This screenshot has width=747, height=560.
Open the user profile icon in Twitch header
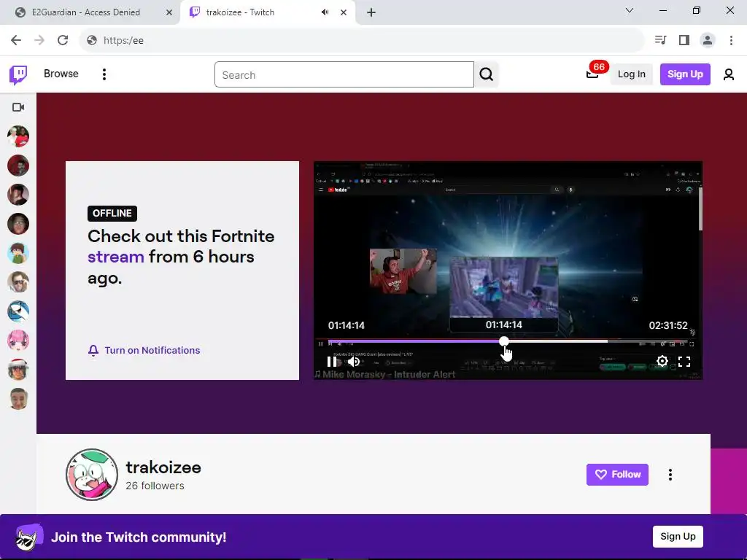click(x=729, y=74)
